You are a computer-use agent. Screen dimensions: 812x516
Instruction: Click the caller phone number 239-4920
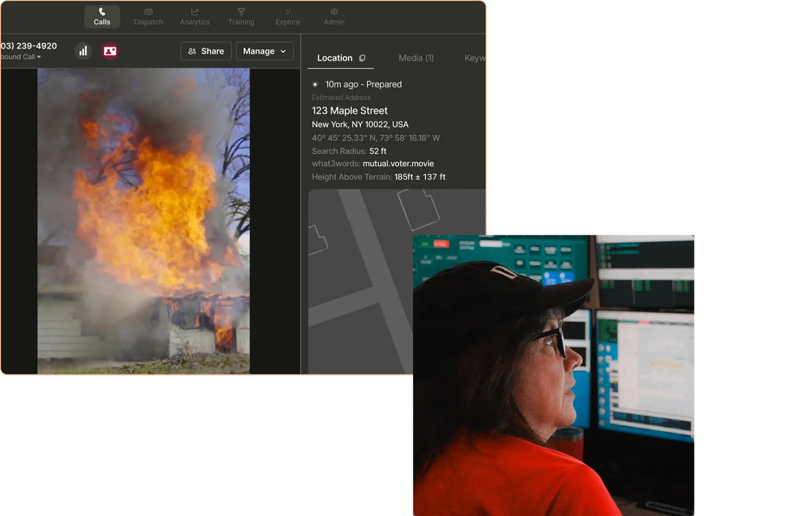click(x=28, y=46)
